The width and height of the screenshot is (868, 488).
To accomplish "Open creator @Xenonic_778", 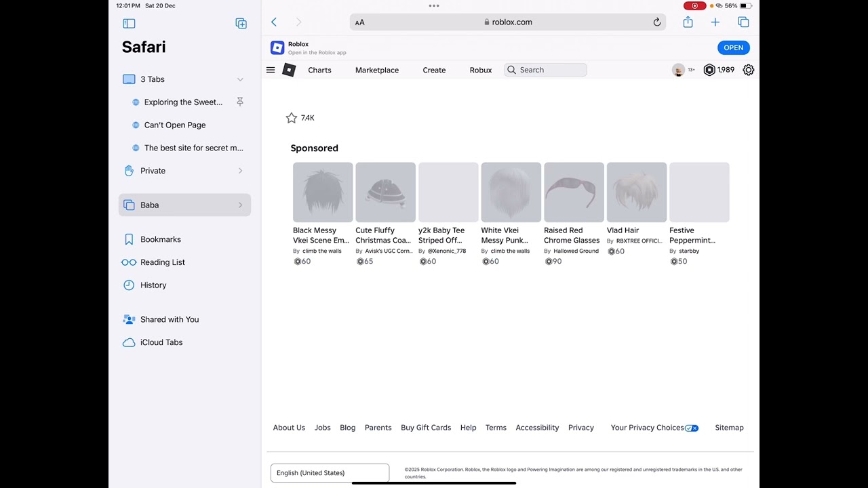I will tap(447, 251).
